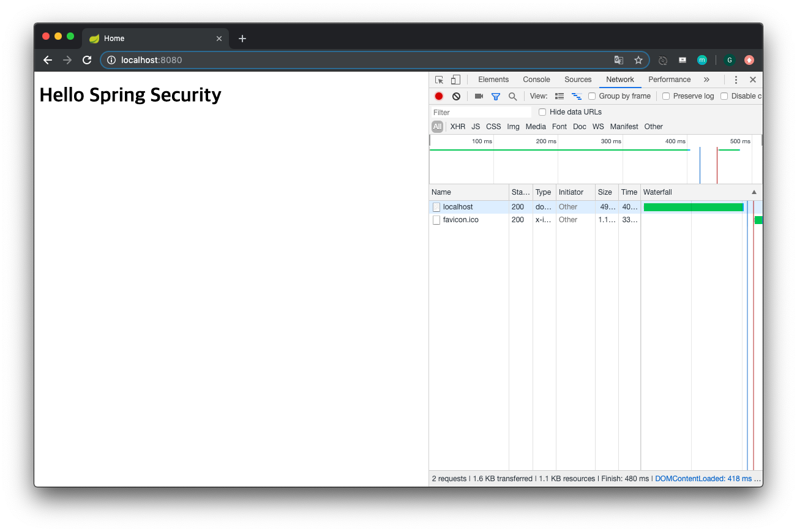
Task: Sort requests by Initiator column
Action: (575, 192)
